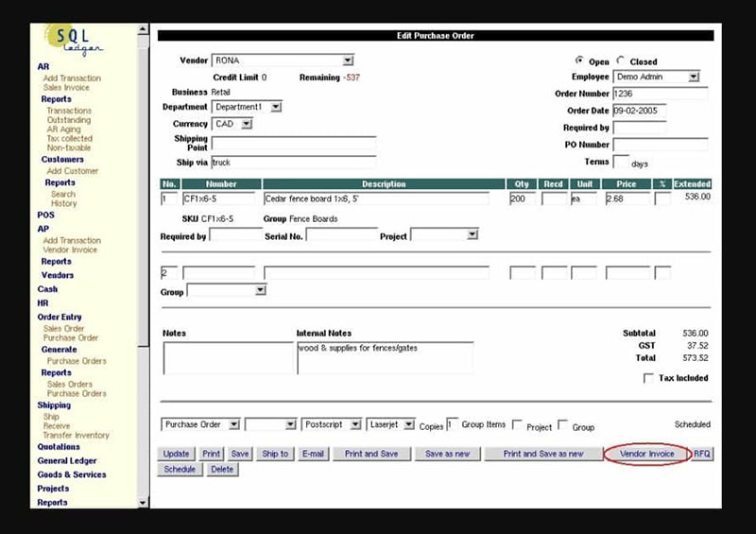The width and height of the screenshot is (756, 534).
Task: Open the AR Aging report link
Action: [x=63, y=129]
